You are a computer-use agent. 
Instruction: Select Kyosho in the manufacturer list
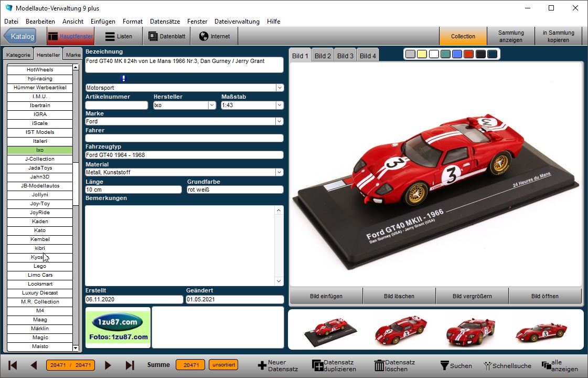(x=39, y=257)
